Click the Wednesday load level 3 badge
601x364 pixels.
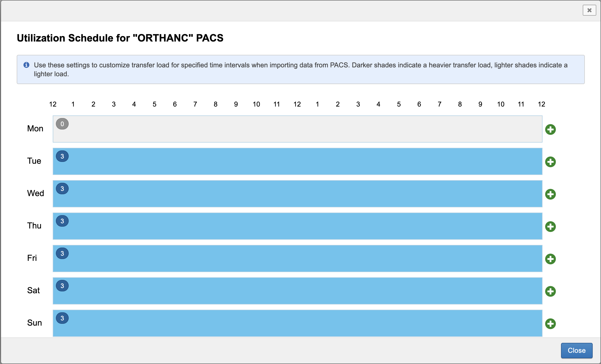click(62, 189)
